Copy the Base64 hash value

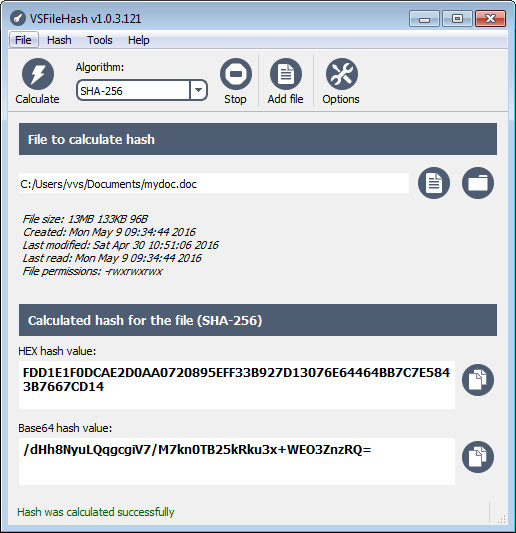point(478,457)
